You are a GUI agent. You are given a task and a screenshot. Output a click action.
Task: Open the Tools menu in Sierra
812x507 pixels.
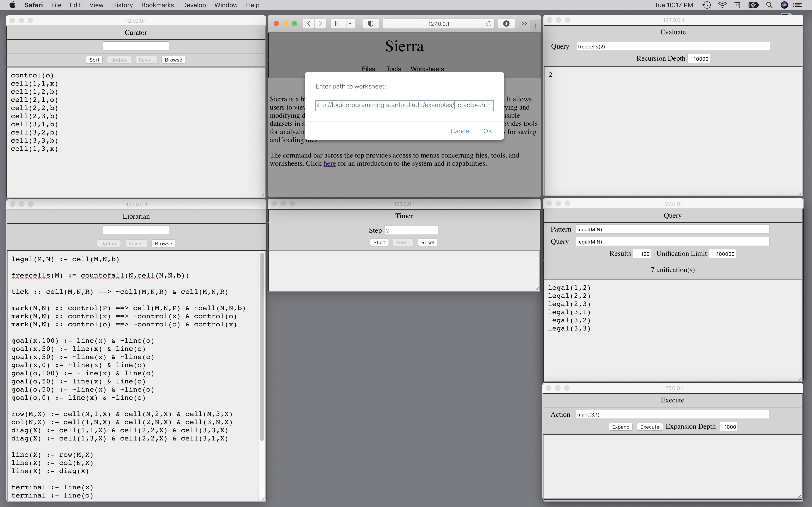(x=393, y=69)
